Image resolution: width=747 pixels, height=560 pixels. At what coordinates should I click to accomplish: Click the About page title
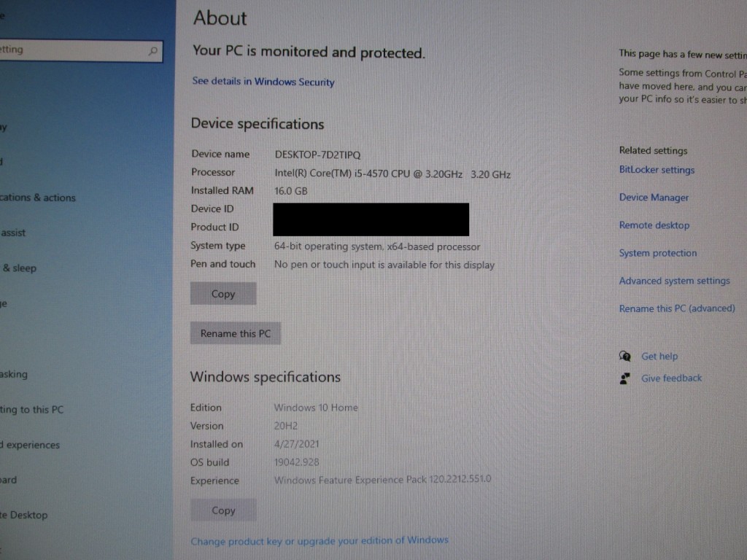click(220, 18)
